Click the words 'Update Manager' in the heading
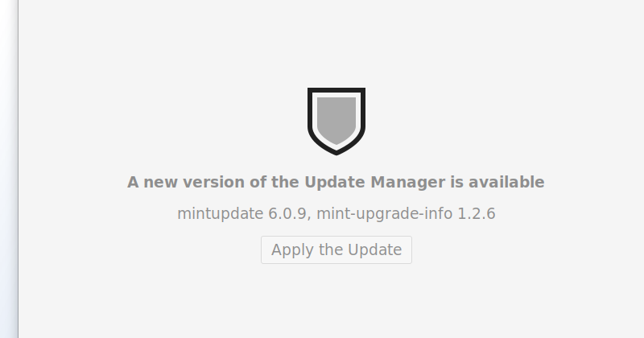 [x=374, y=182]
